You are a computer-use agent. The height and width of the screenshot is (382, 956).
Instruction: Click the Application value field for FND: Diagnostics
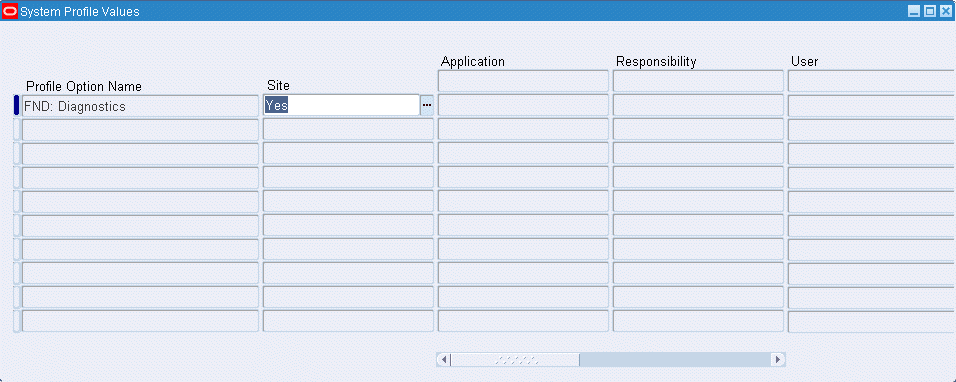[523, 105]
